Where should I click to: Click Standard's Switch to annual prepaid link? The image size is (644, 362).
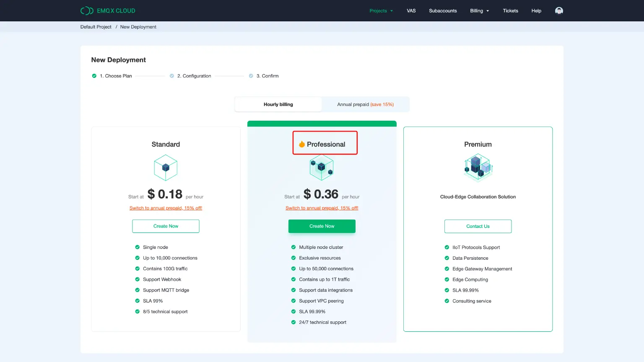pyautogui.click(x=166, y=208)
